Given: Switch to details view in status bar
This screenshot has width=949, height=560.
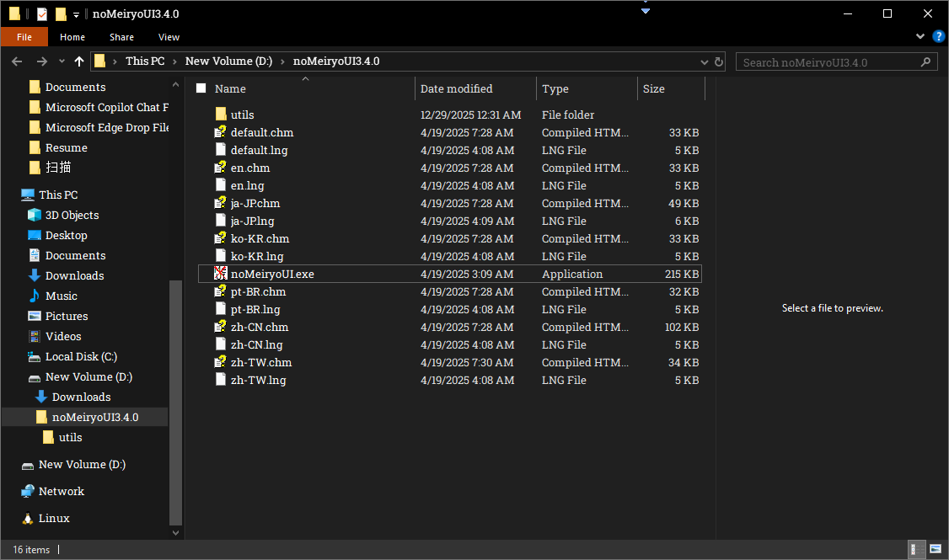Looking at the screenshot, I should coord(917,549).
